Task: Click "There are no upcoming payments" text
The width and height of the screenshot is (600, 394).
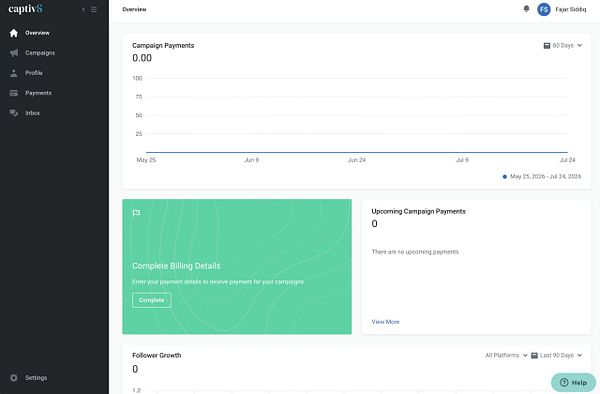Action: (x=415, y=252)
